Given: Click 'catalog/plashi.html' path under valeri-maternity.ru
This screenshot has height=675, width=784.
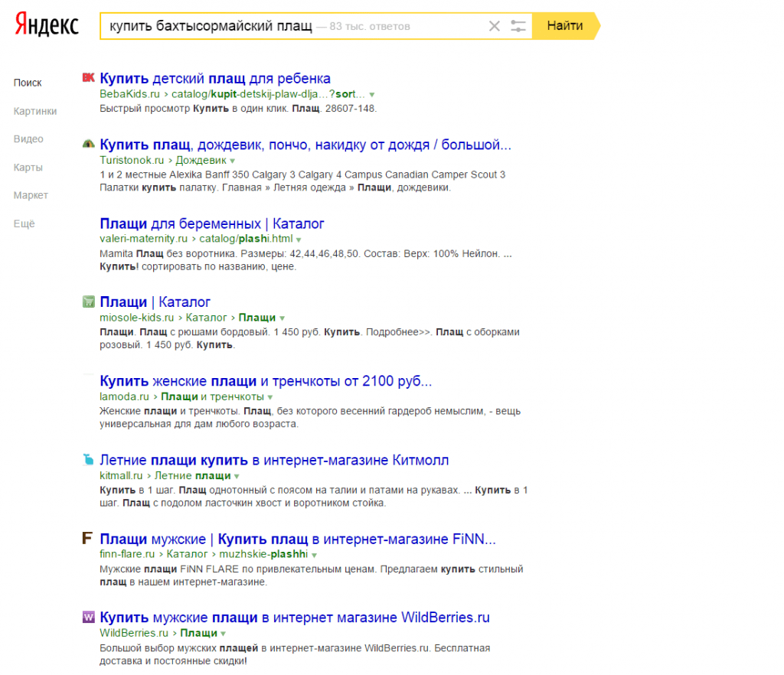Looking at the screenshot, I should pyautogui.click(x=246, y=239).
